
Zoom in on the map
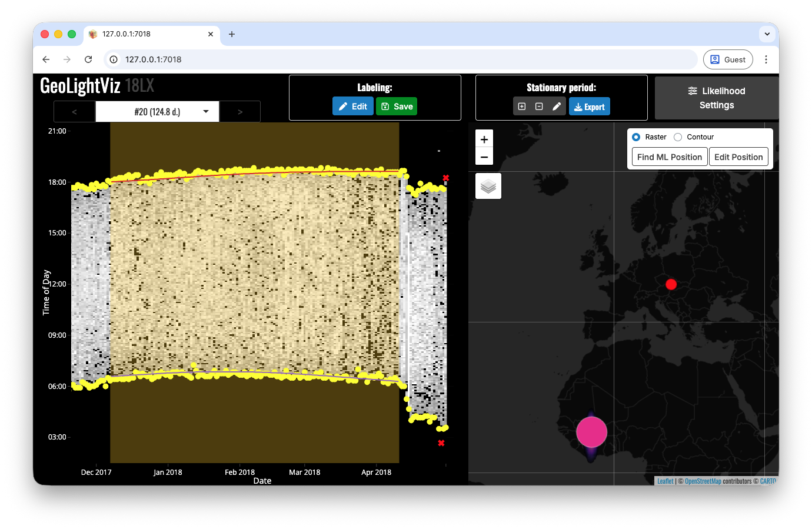click(484, 139)
